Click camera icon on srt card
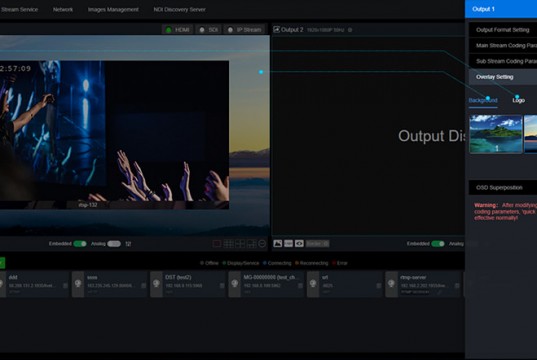Screen dimensions: 537x360 tap(313, 284)
